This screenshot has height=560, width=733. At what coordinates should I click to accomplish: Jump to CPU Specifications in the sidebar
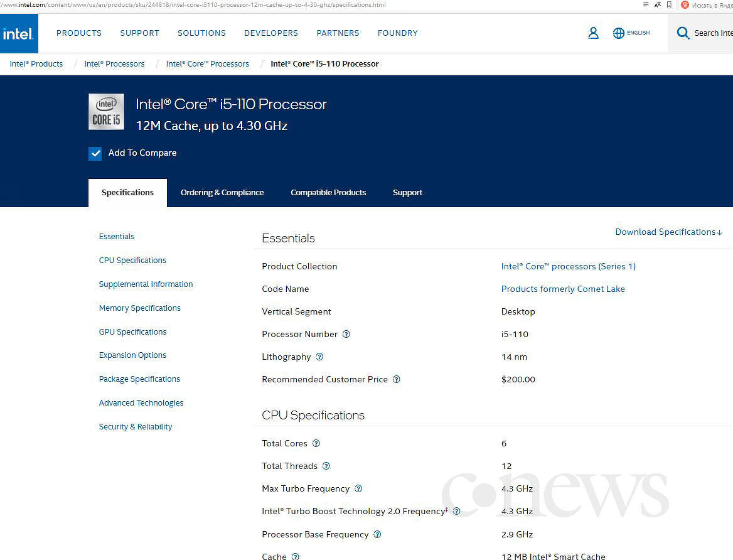pyautogui.click(x=132, y=261)
